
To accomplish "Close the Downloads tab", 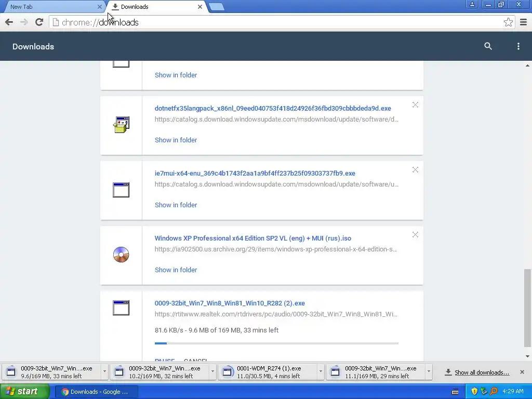I will click(x=200, y=7).
